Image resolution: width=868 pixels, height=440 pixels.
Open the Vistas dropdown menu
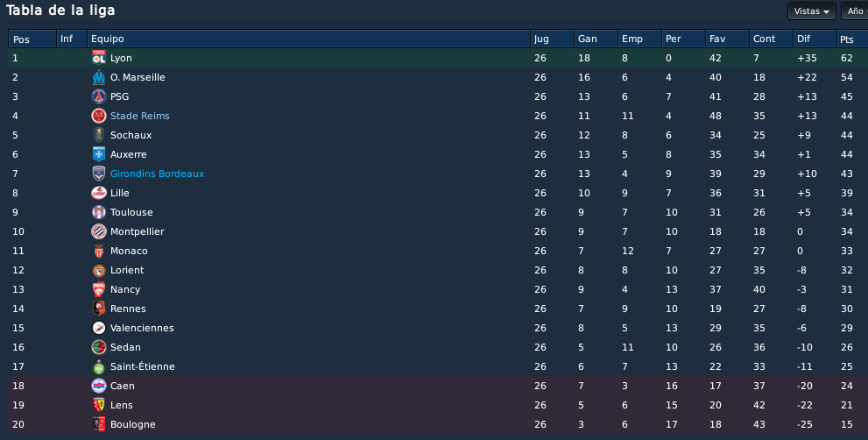point(812,11)
